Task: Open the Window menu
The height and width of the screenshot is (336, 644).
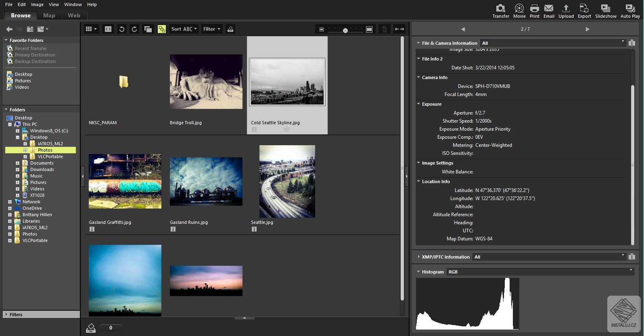Action: coord(73,4)
